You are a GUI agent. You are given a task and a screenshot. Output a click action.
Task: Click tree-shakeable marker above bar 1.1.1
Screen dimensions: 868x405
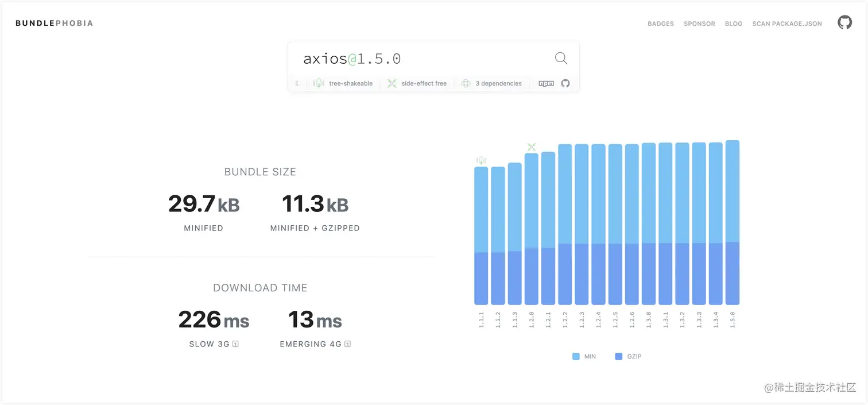[481, 160]
